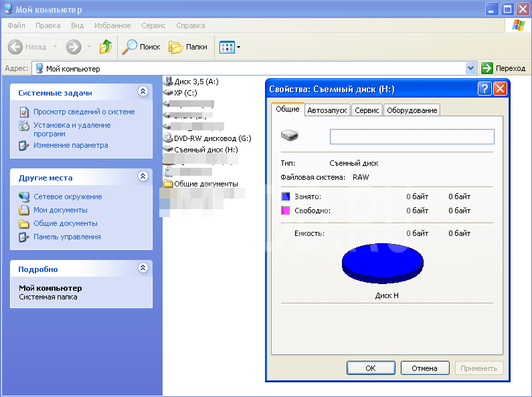Click the OK button

coord(371,368)
